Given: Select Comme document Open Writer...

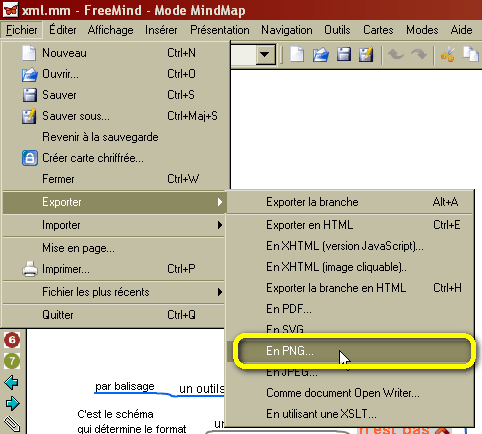Looking at the screenshot, I should pos(350,393).
